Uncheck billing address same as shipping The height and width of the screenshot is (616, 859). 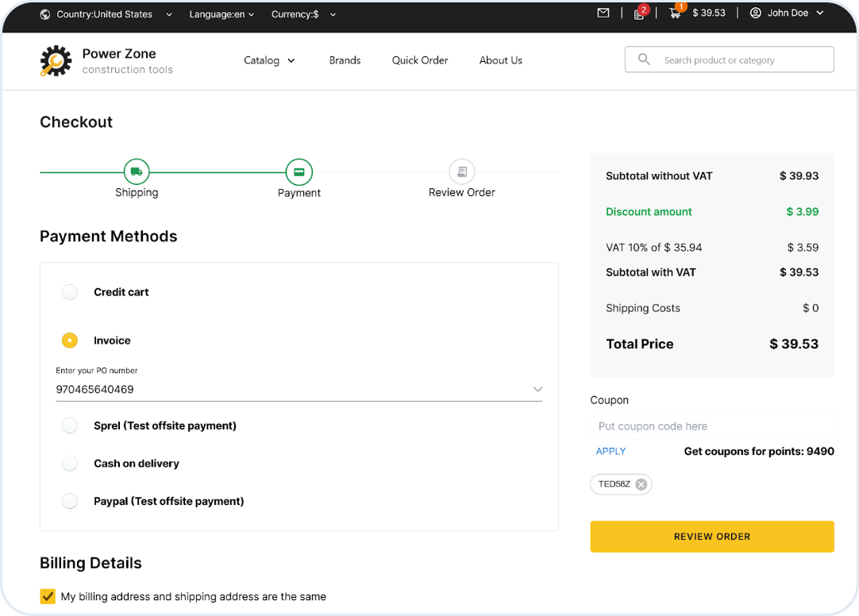click(48, 596)
